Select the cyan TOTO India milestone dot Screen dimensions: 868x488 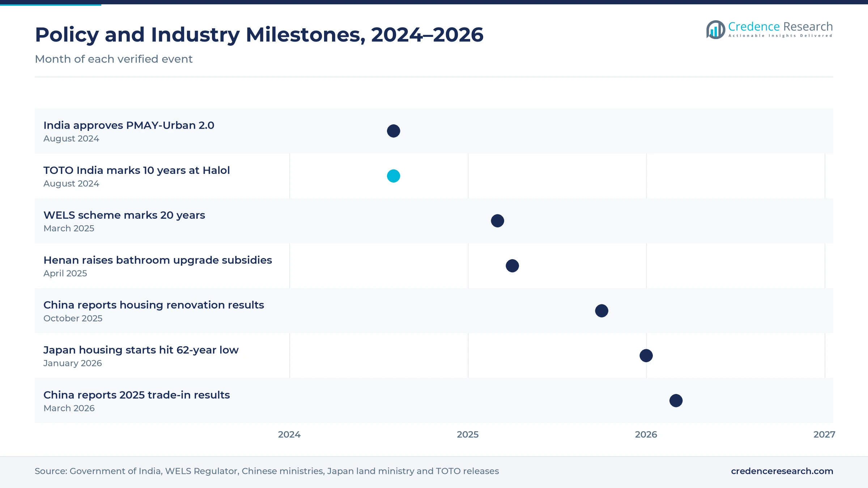point(393,176)
